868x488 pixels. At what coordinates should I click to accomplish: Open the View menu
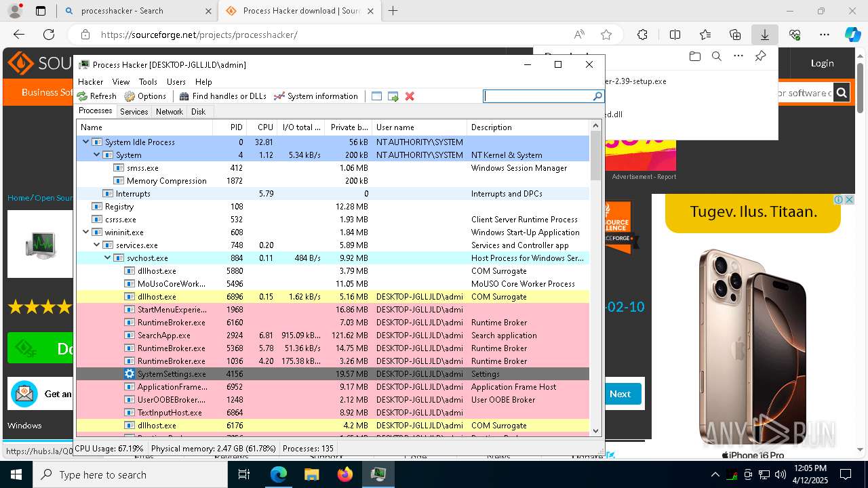(x=121, y=81)
